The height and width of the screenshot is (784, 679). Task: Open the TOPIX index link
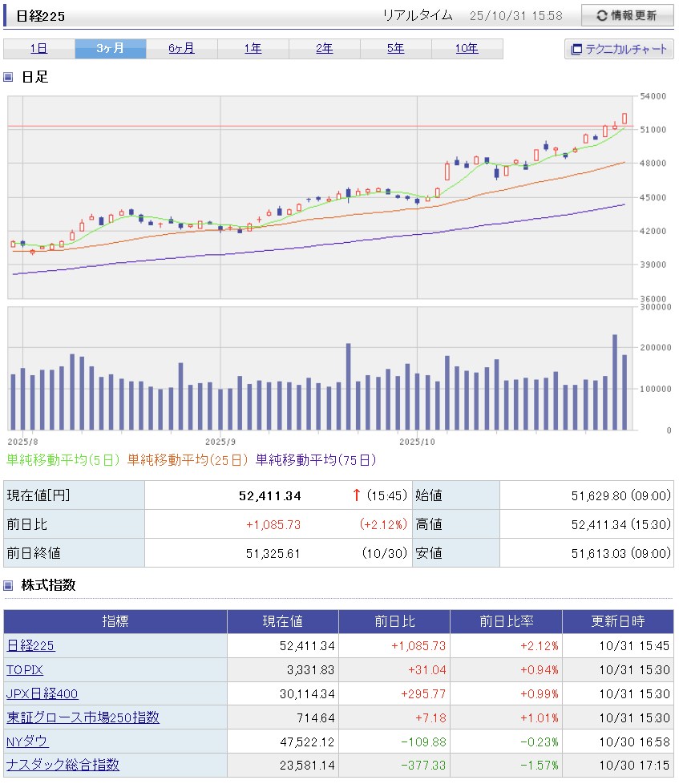[25, 669]
